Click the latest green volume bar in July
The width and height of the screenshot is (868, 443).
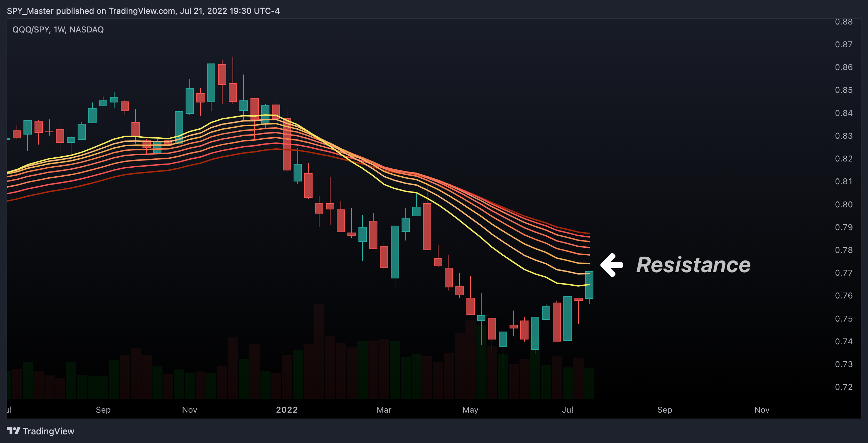click(589, 384)
